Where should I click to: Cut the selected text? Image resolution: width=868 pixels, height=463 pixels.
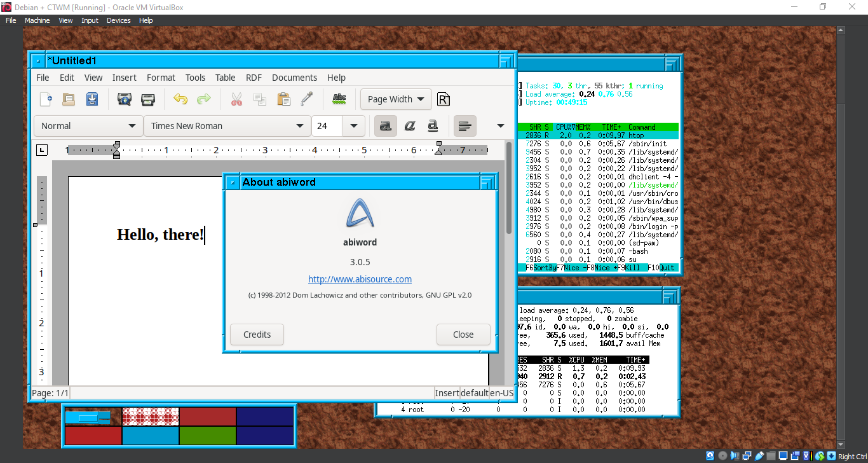click(x=236, y=99)
